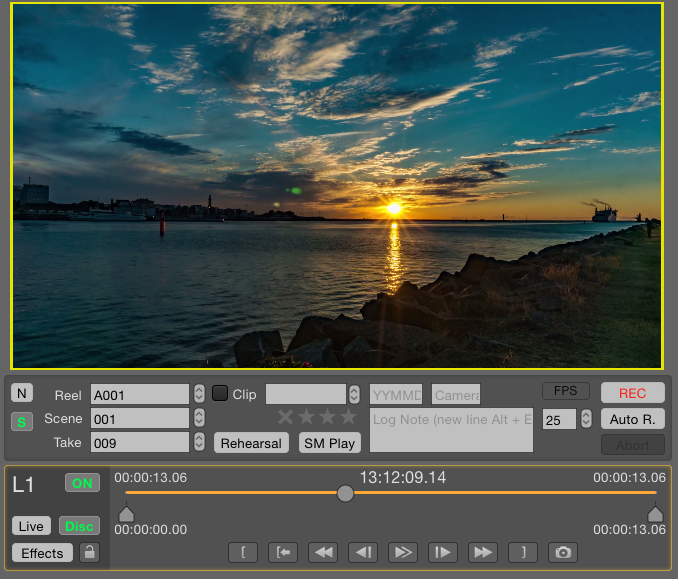Step back one frame
Image resolution: width=678 pixels, height=579 pixels.
(362, 552)
